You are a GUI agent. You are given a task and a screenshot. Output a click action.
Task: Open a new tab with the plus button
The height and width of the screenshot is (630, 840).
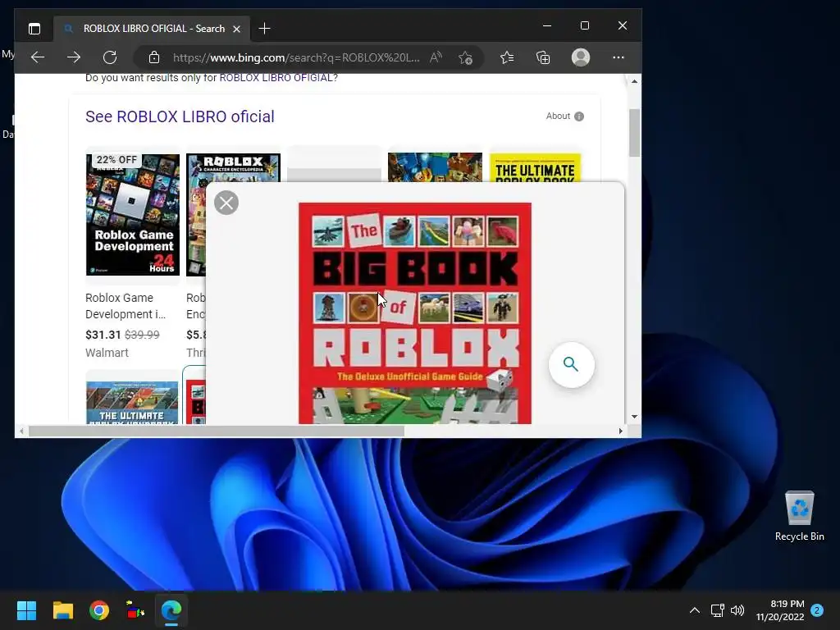point(264,29)
